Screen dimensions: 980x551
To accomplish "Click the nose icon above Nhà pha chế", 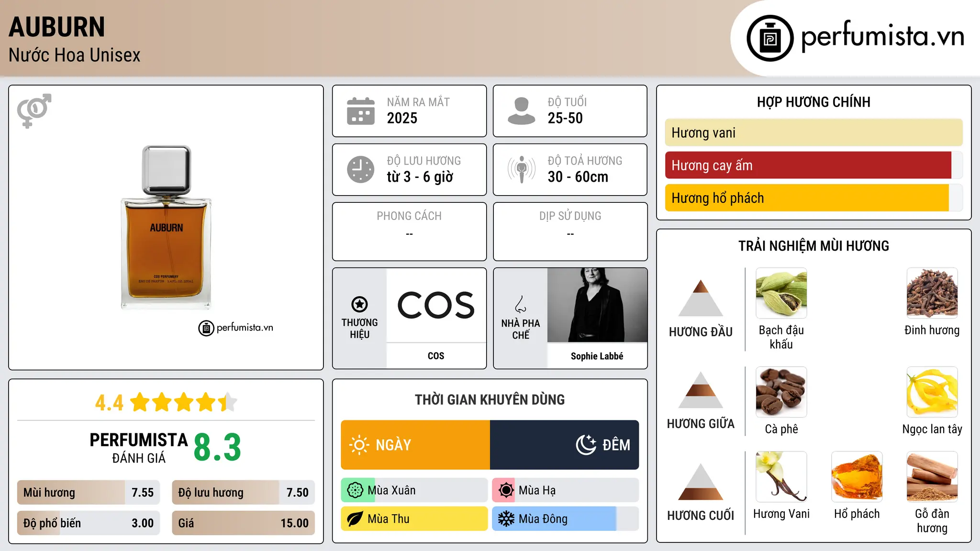I will (520, 304).
